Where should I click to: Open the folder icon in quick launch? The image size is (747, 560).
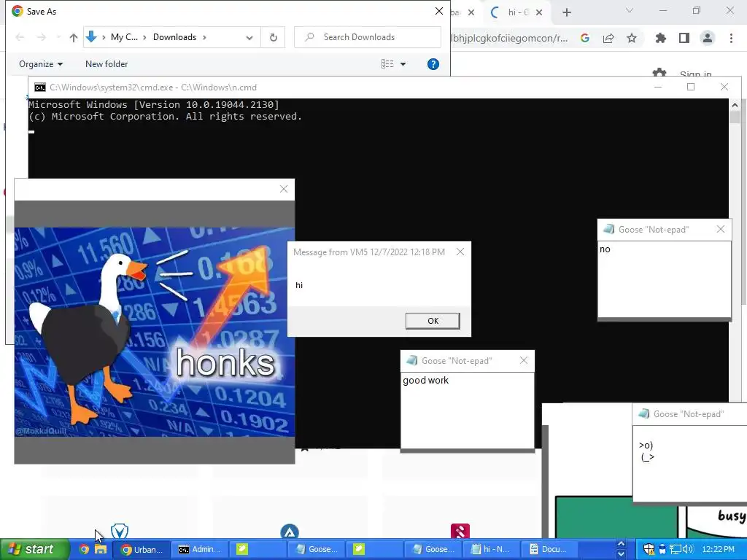pyautogui.click(x=101, y=549)
